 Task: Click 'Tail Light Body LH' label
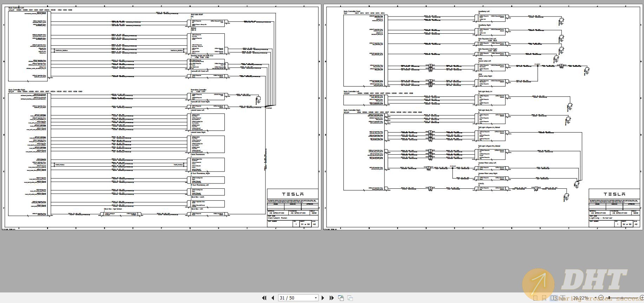[485, 91]
